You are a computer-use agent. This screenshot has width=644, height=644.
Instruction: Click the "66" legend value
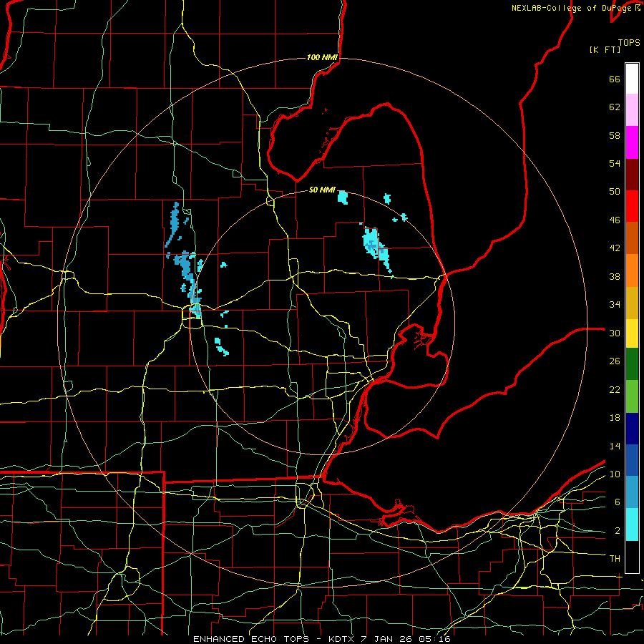615,79
